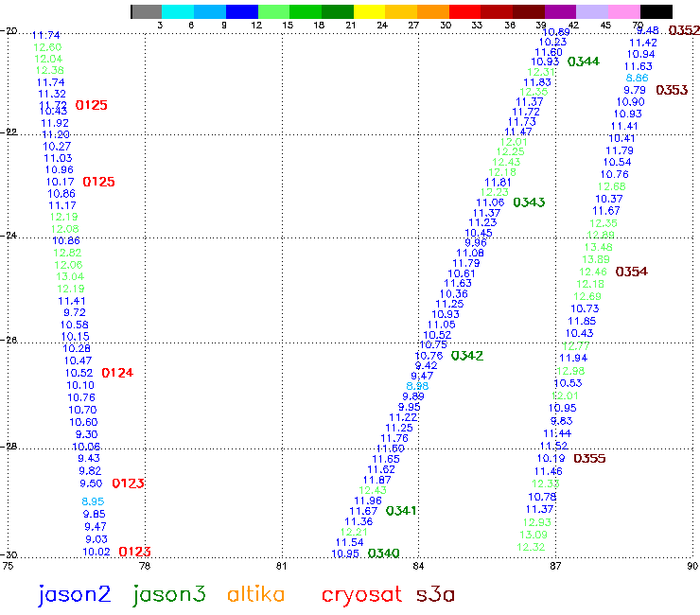The image size is (700, 615).
Task: Select the value 9.03
Action: coord(96,539)
